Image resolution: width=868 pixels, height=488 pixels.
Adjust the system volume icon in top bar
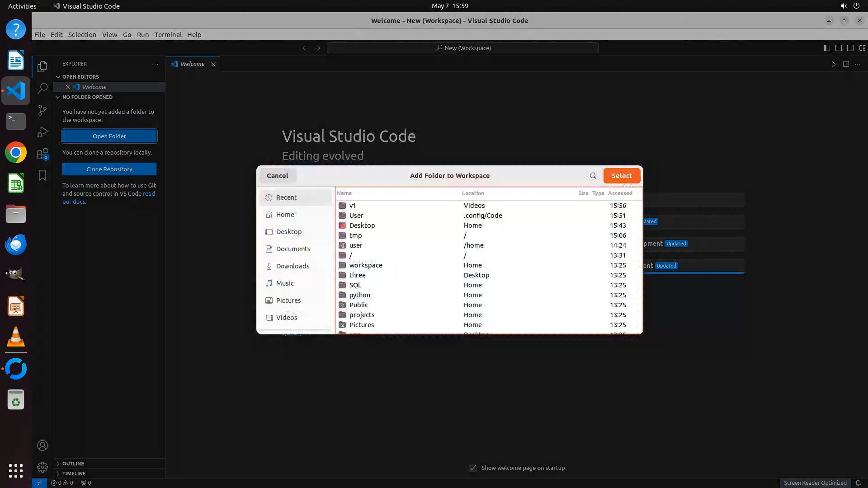(843, 6)
